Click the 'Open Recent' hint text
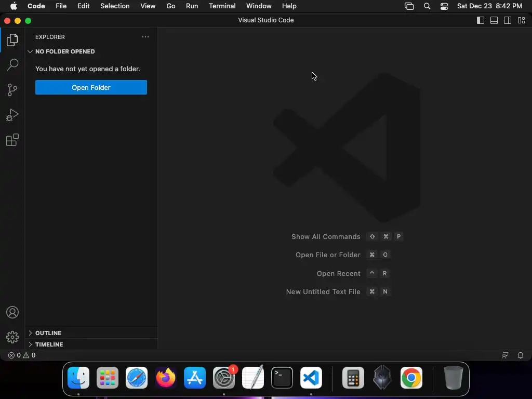 [x=338, y=273]
